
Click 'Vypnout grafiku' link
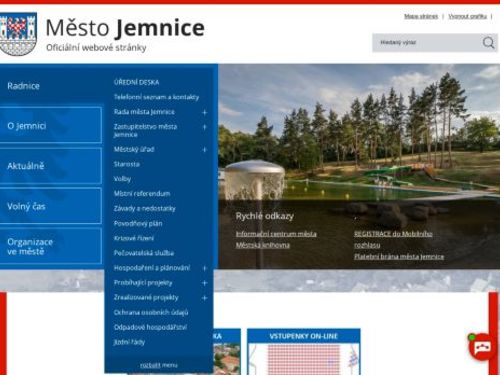[x=467, y=16]
